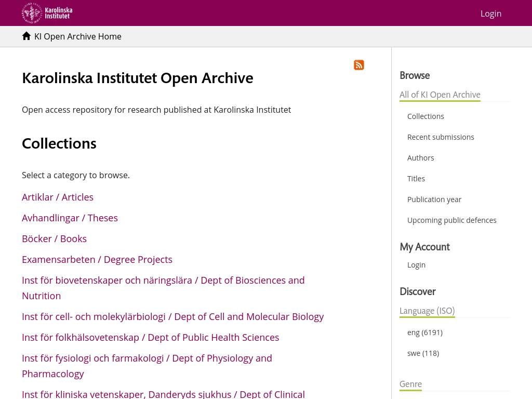The height and width of the screenshot is (399, 532).
Task: Browse by Publication year
Action: 434,199
